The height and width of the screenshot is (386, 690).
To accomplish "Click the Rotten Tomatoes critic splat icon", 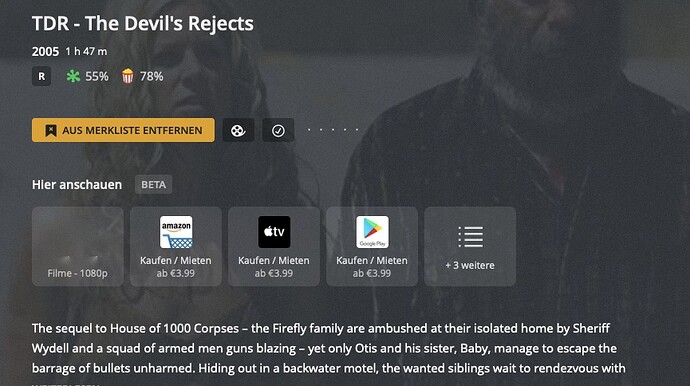I will coord(73,76).
